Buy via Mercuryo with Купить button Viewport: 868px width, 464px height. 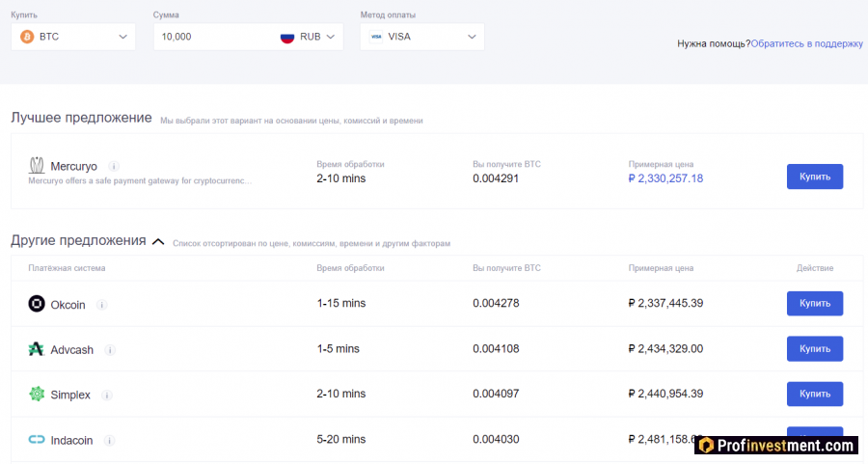click(815, 177)
